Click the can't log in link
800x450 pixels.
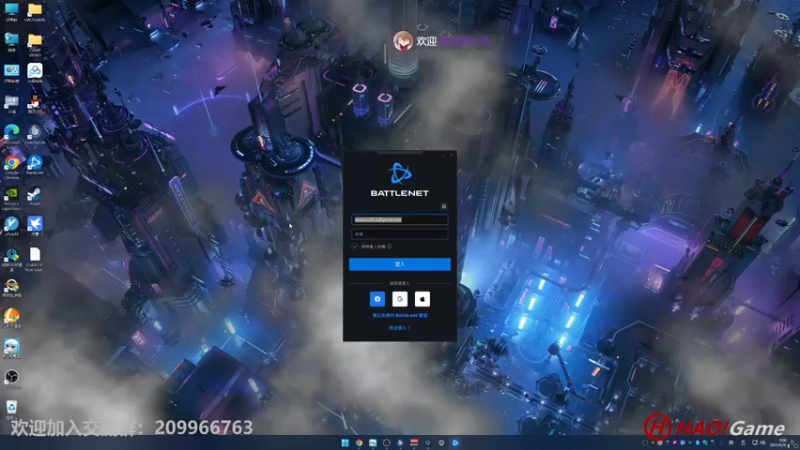(x=399, y=328)
